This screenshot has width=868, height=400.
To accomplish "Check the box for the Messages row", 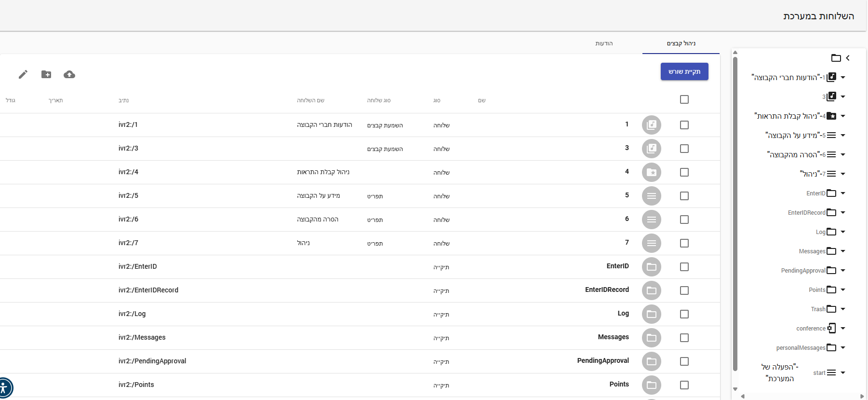I will tap(684, 338).
